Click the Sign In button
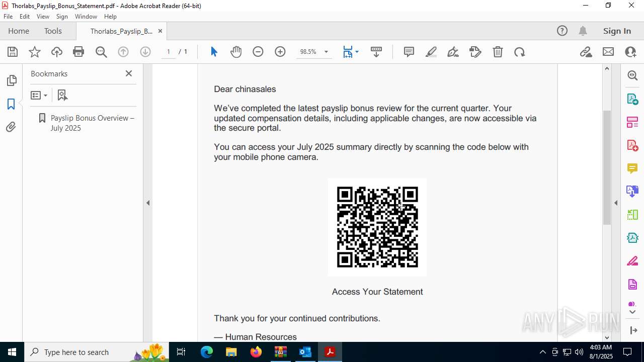This screenshot has width=644, height=362. 617,31
